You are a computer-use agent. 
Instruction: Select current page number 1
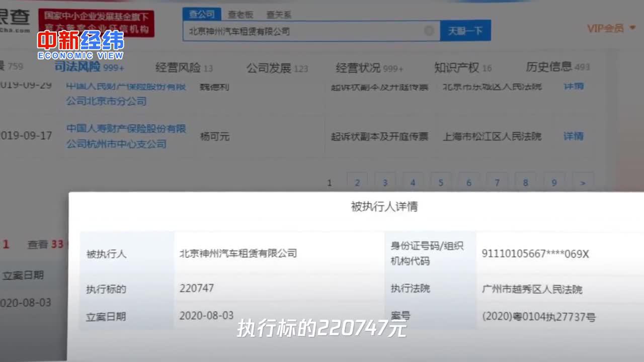click(x=330, y=183)
